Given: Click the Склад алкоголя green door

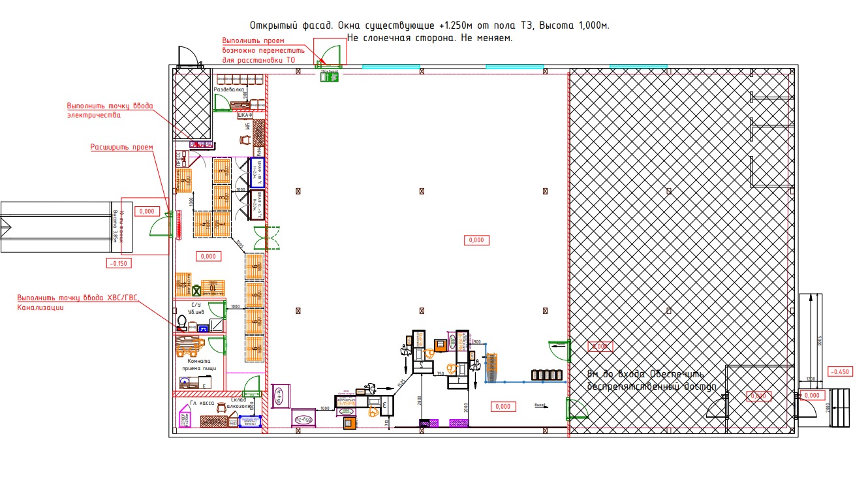Looking at the screenshot, I should tap(251, 388).
